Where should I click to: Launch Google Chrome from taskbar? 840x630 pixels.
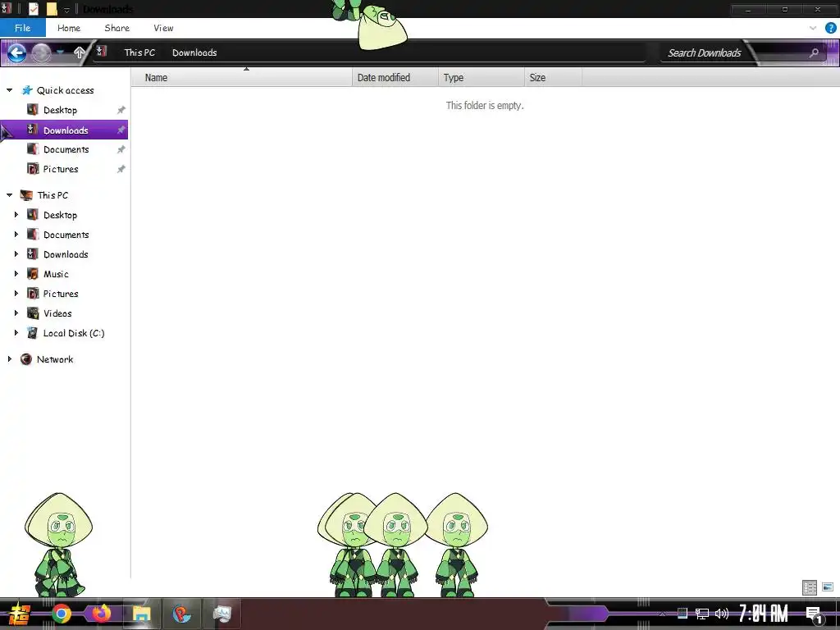pyautogui.click(x=61, y=614)
